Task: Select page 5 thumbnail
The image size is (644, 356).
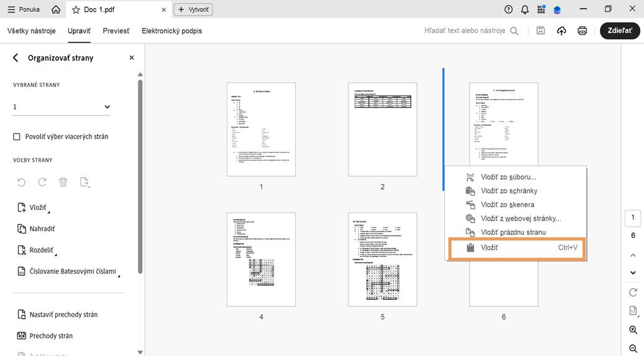Action: click(x=383, y=260)
